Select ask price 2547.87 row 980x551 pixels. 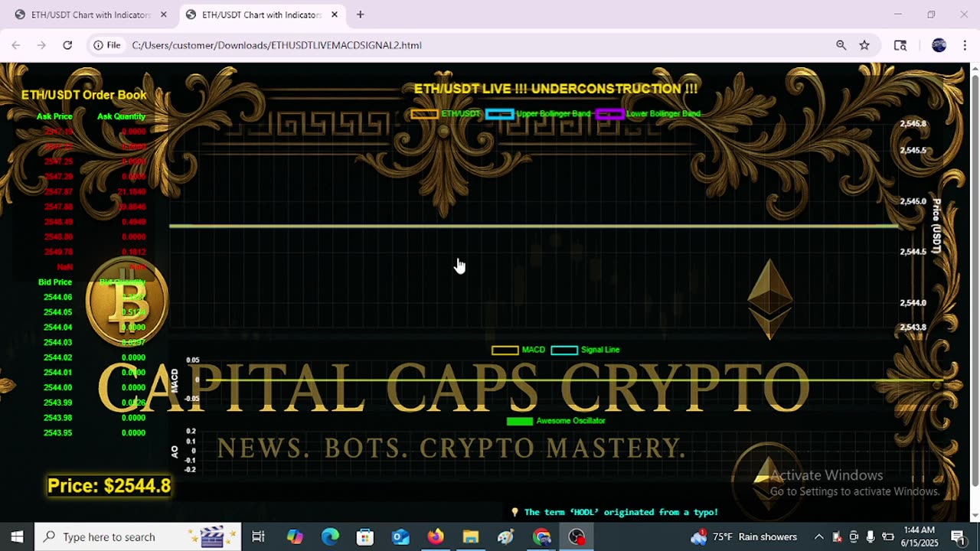(x=58, y=191)
